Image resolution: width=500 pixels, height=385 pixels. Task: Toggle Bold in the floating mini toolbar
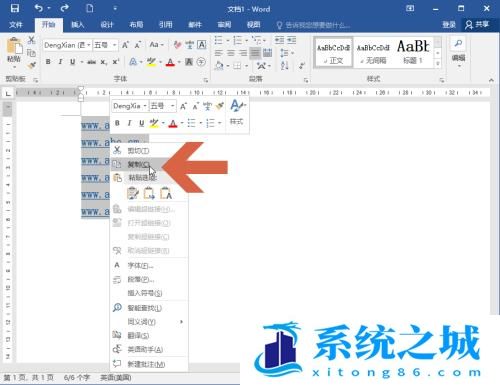(x=117, y=123)
